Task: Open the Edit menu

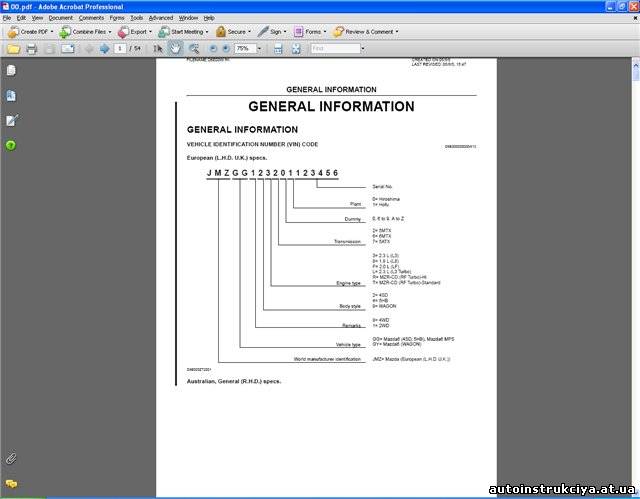Action: pos(21,18)
